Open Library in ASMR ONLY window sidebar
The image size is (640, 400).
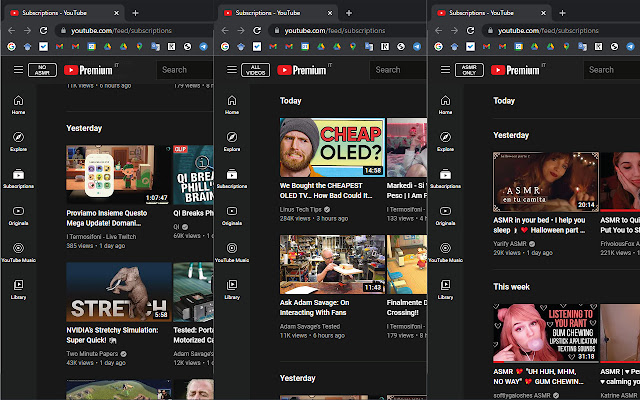pyautogui.click(x=445, y=289)
